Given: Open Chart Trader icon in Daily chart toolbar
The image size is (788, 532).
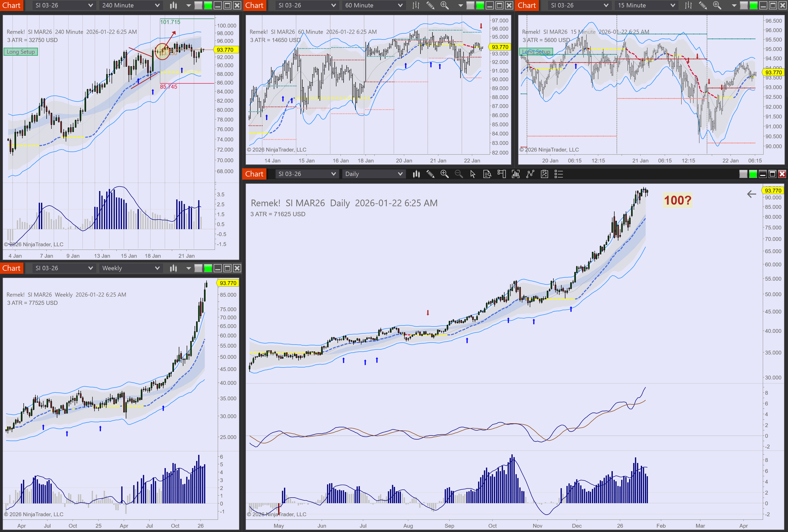Looking at the screenshot, I should tap(501, 174).
